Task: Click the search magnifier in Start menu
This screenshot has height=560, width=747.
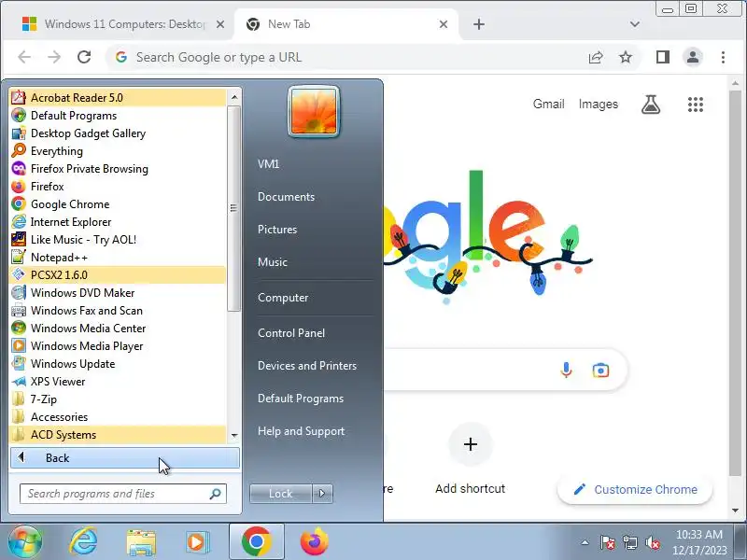Action: [x=216, y=494]
